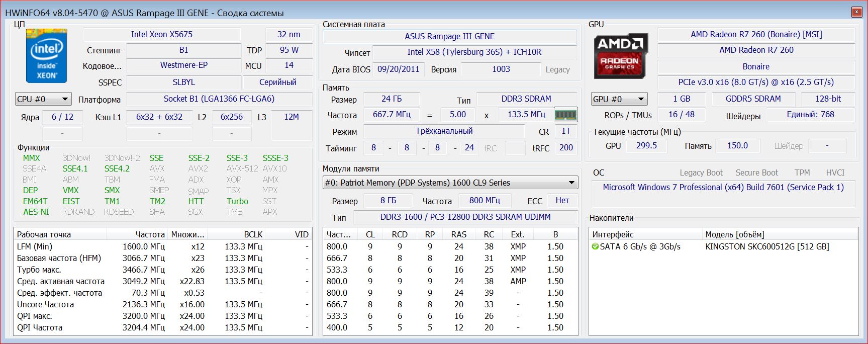868x344 pixels.
Task: Click the Рабочая точка column header
Action: (x=60, y=234)
